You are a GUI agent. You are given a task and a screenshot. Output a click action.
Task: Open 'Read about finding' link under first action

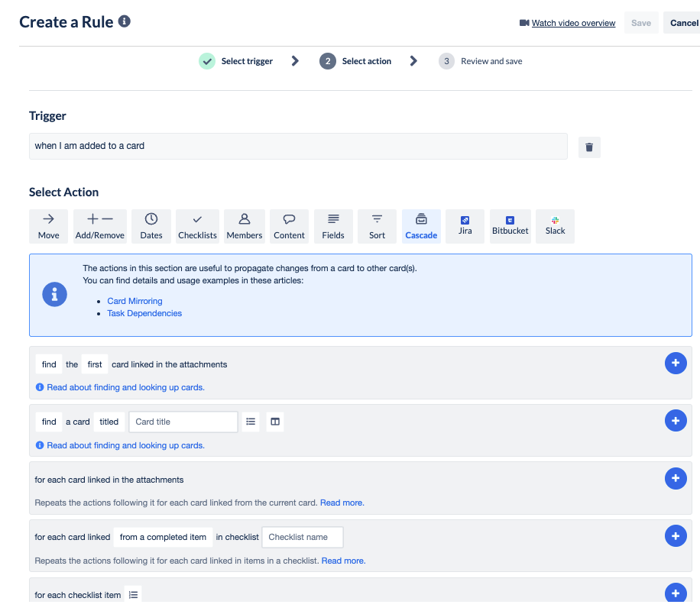(x=125, y=387)
